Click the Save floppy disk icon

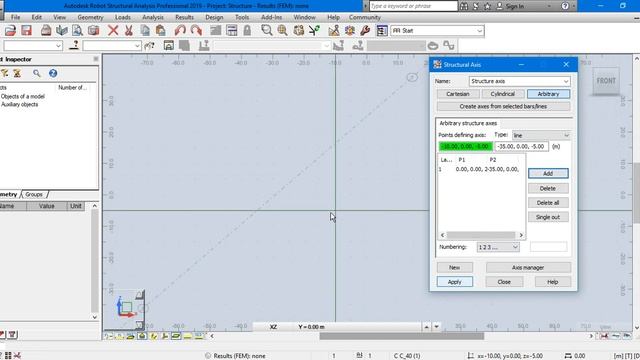pos(27,31)
